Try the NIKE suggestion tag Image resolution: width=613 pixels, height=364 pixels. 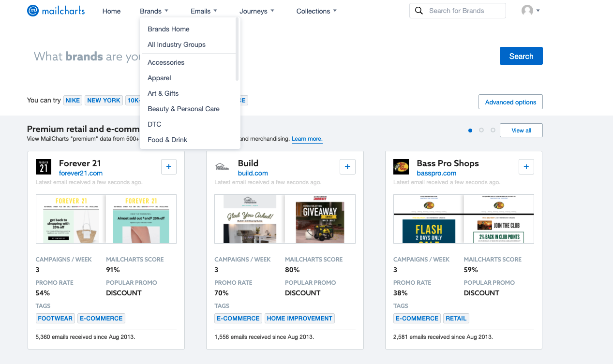(73, 101)
